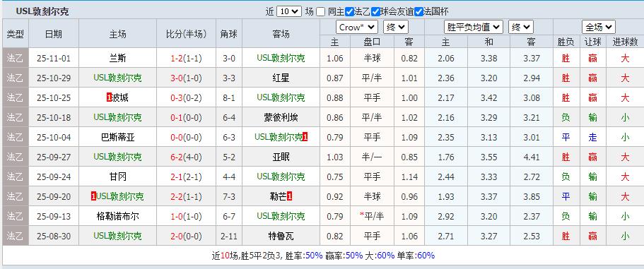Image resolution: width=644 pixels, height=269 pixels.
Task: Open home team 巴斯蒂亚 link
Action: (x=117, y=138)
